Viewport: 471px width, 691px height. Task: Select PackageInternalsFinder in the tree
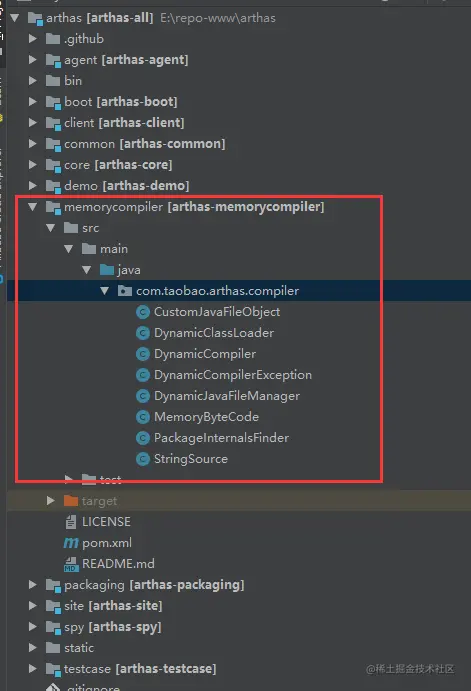click(221, 438)
